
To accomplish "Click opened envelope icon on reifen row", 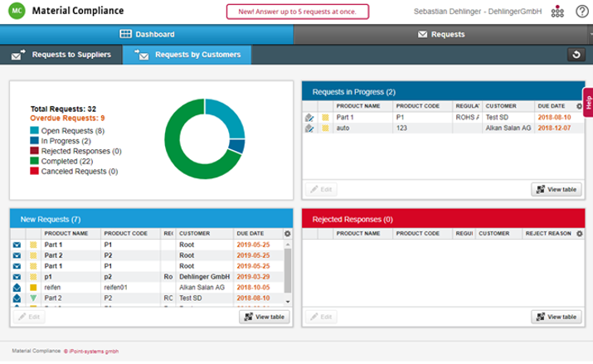I will click(17, 287).
